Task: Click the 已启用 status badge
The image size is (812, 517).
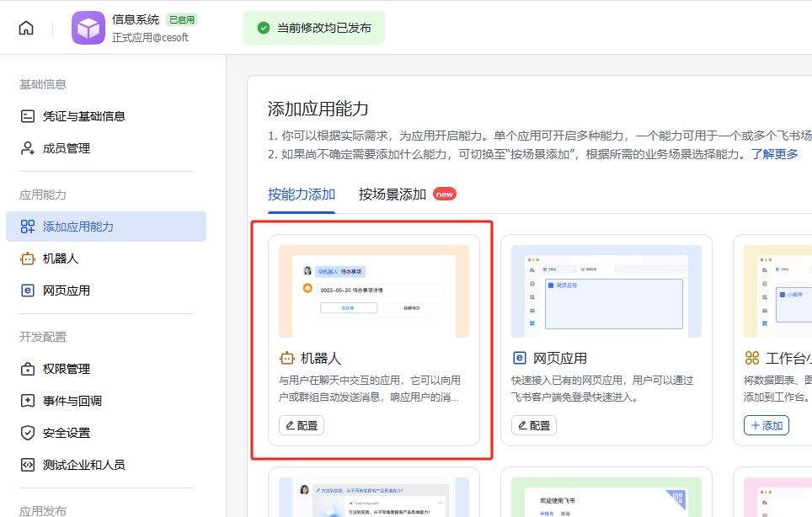Action: click(x=182, y=19)
